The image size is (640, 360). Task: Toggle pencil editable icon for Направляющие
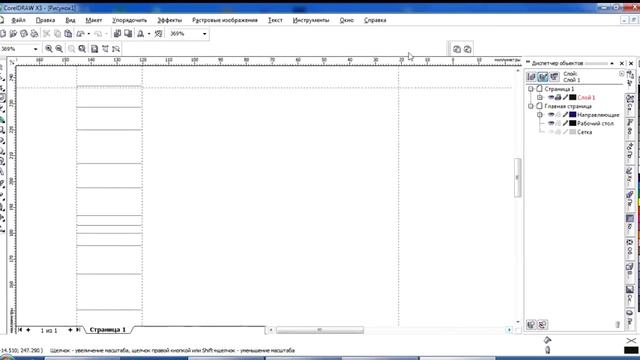[x=565, y=115]
